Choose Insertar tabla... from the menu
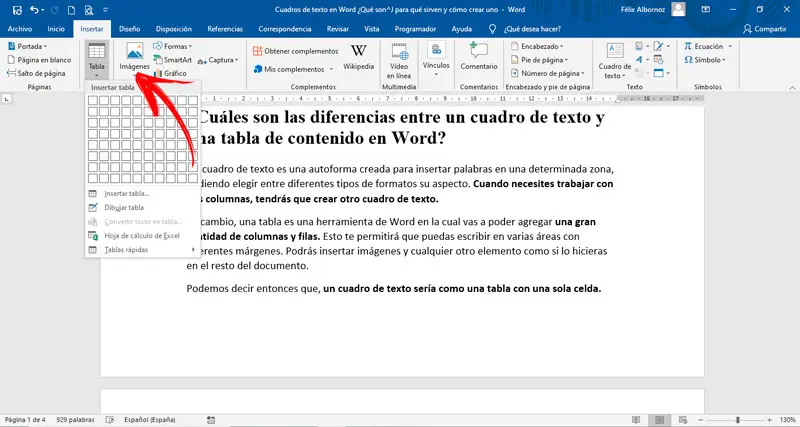This screenshot has width=800, height=427. (x=126, y=193)
